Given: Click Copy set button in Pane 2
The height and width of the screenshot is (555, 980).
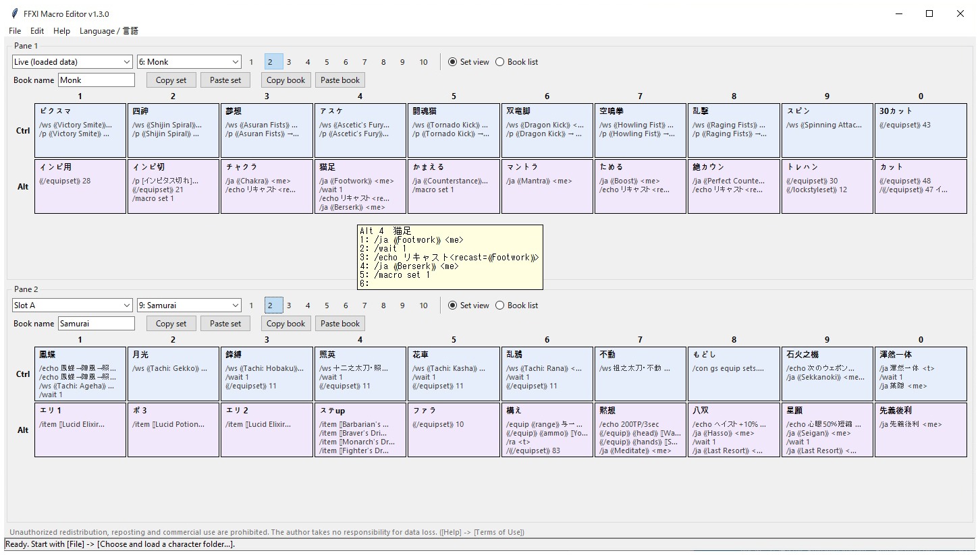Looking at the screenshot, I should coord(171,324).
